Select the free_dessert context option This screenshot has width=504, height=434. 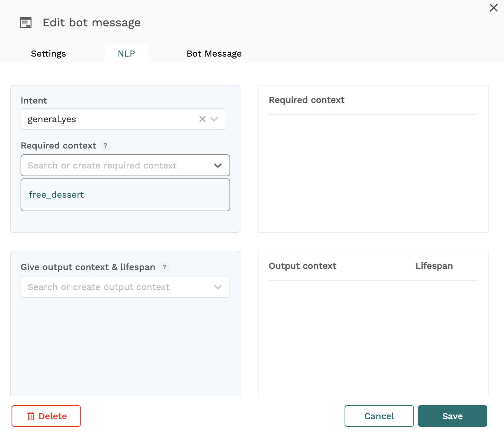pyautogui.click(x=125, y=194)
